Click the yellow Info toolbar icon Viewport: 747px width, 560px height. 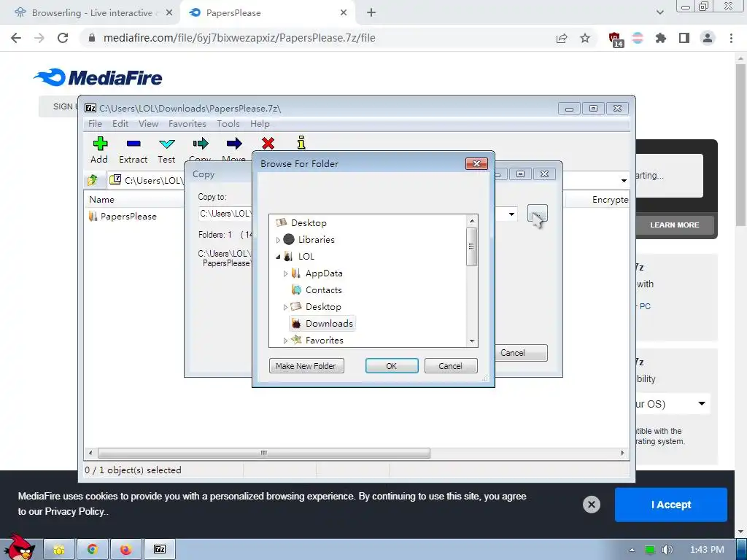[301, 142]
